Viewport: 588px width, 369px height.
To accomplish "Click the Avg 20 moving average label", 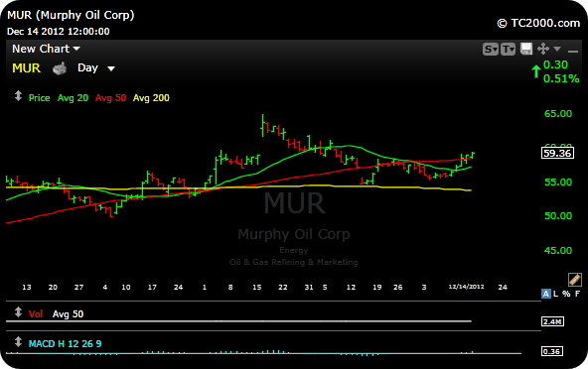I will click(73, 98).
